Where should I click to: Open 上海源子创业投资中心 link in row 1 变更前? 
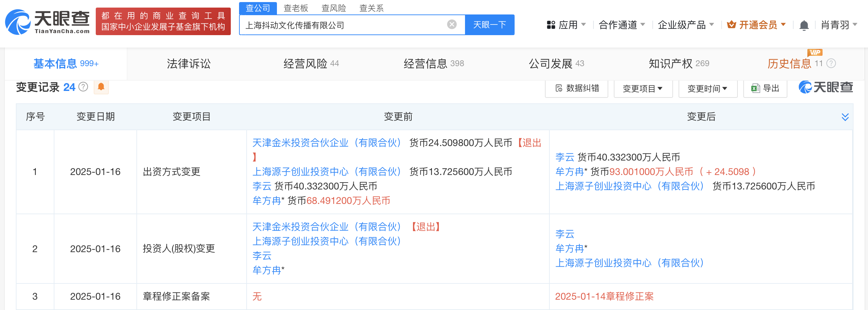[327, 172]
